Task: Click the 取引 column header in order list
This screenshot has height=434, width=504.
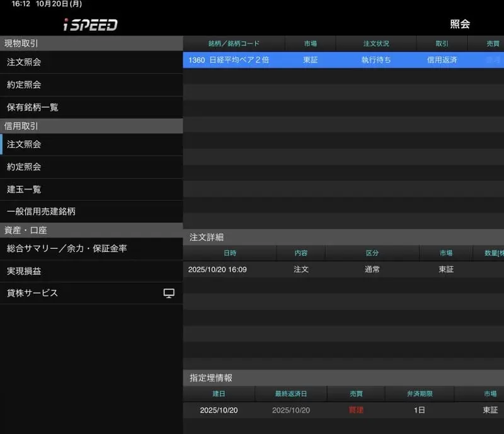Action: pyautogui.click(x=442, y=43)
